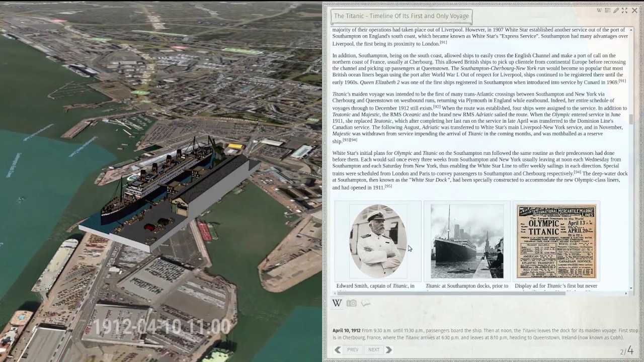Follow citation link [91] after 'proximity to London'
The width and height of the screenshot is (644, 362).
pos(443,42)
